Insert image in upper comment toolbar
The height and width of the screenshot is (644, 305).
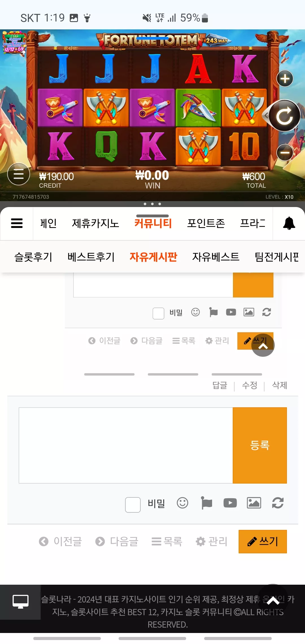[249, 312]
